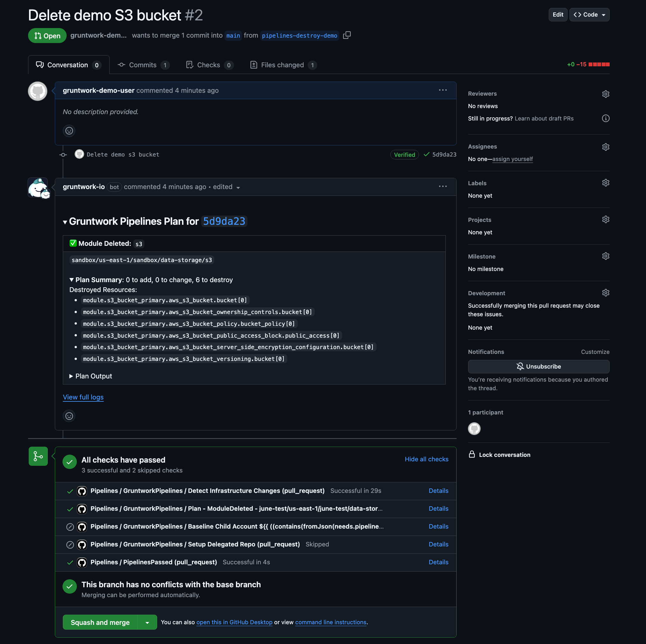Click the +0 −15 diffstat indicator
646x644 pixels.
coord(588,64)
